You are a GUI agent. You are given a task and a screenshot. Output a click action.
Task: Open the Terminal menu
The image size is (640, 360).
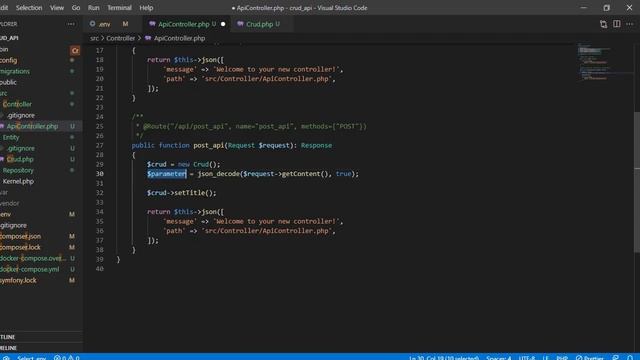[119, 8]
